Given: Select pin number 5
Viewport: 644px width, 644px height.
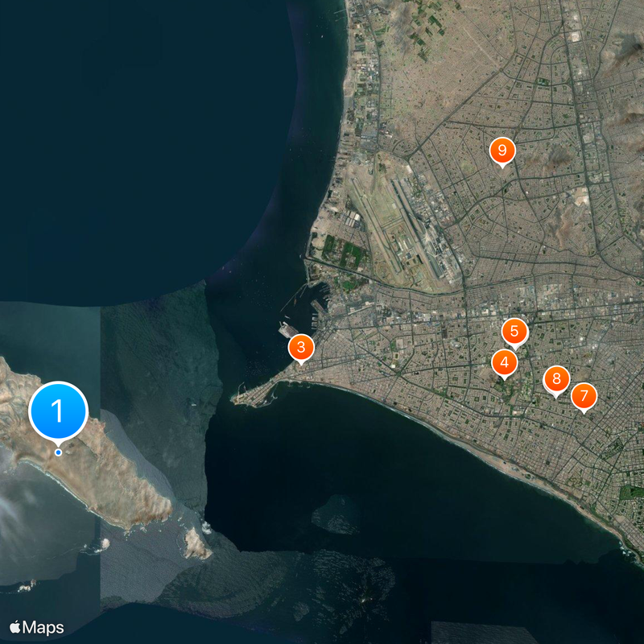Looking at the screenshot, I should pyautogui.click(x=516, y=330).
